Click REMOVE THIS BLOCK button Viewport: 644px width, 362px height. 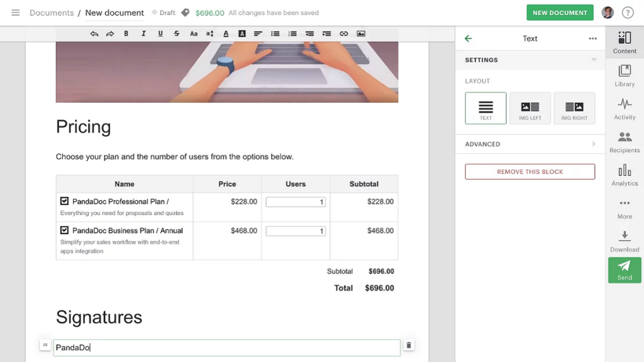(x=530, y=172)
